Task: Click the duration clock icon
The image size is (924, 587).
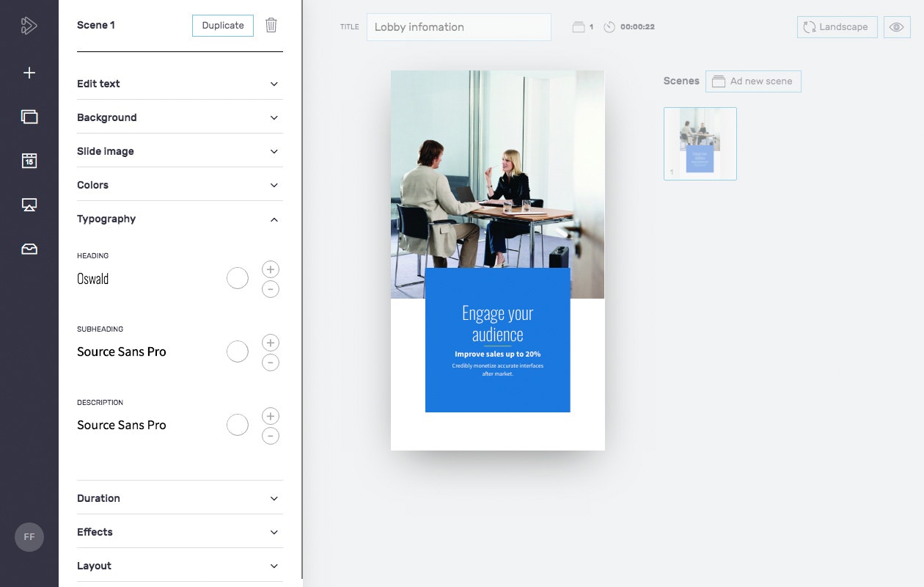Action: pyautogui.click(x=609, y=27)
